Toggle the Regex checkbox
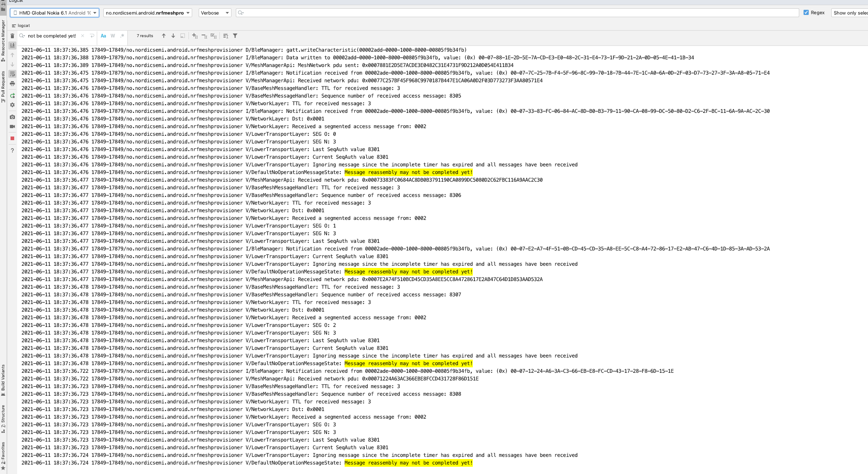This screenshot has height=474, width=868. (x=807, y=12)
